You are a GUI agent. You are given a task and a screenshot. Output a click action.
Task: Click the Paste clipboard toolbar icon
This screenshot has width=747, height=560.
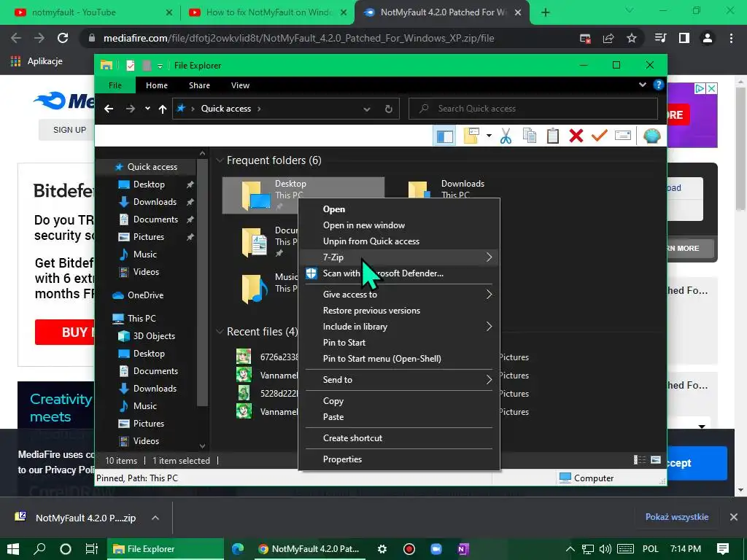click(x=553, y=136)
